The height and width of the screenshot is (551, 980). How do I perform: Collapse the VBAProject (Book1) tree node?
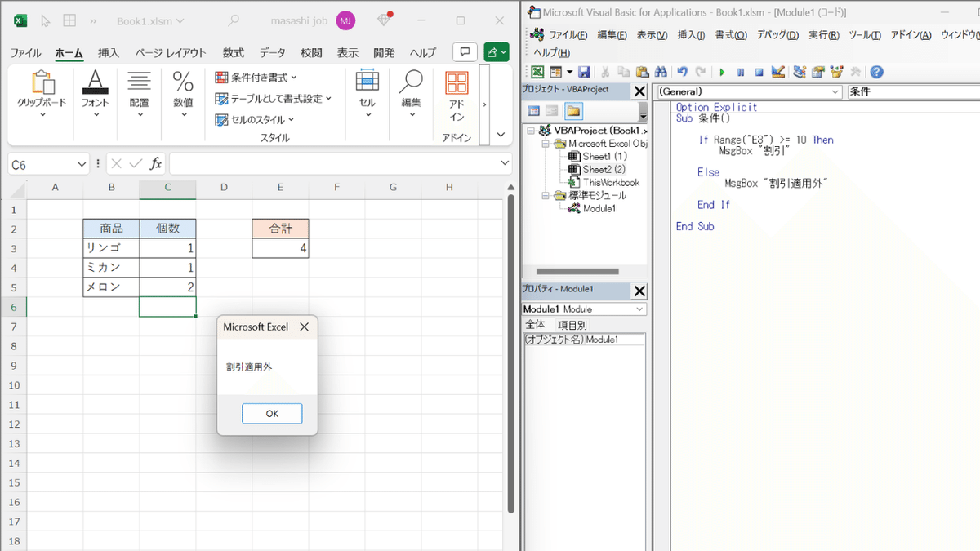point(532,131)
